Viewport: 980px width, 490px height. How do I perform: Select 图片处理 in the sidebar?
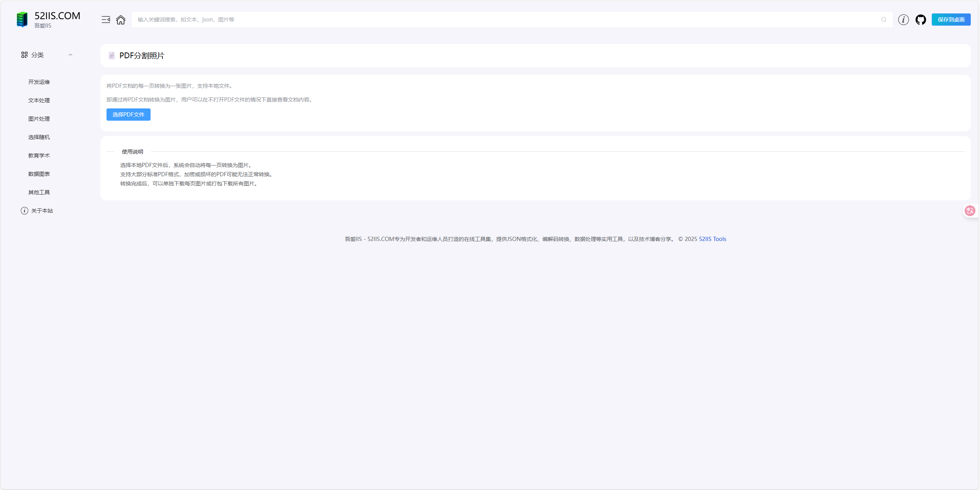[39, 119]
